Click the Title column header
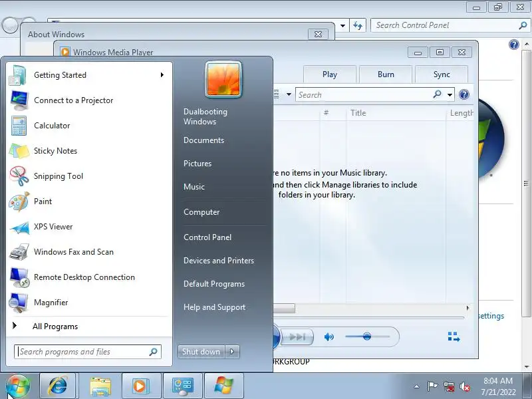This screenshot has width=532, height=399. pyautogui.click(x=358, y=113)
